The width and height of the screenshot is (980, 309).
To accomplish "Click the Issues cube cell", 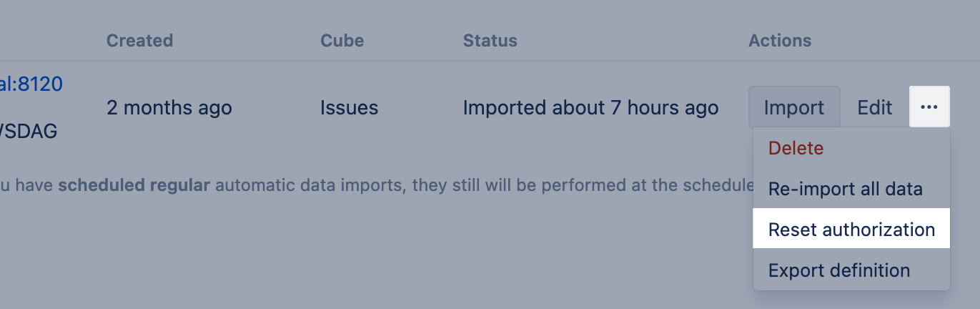I will coord(349,108).
